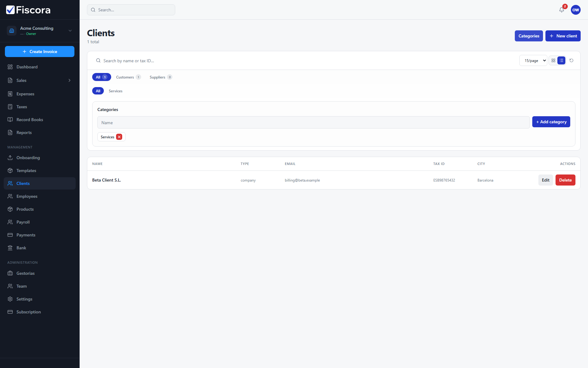Image resolution: width=588 pixels, height=368 pixels.
Task: Edit the Beta Client S.L. row
Action: 545,180
